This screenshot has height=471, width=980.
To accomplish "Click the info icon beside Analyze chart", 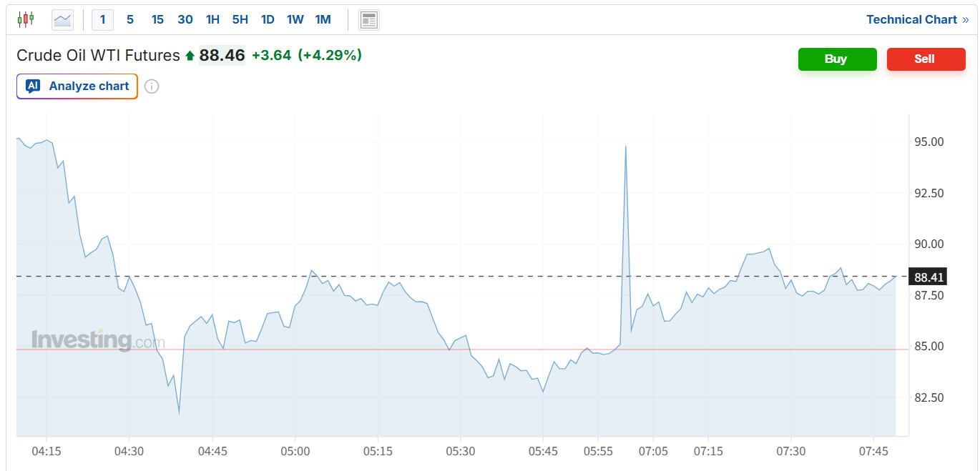I will [152, 86].
